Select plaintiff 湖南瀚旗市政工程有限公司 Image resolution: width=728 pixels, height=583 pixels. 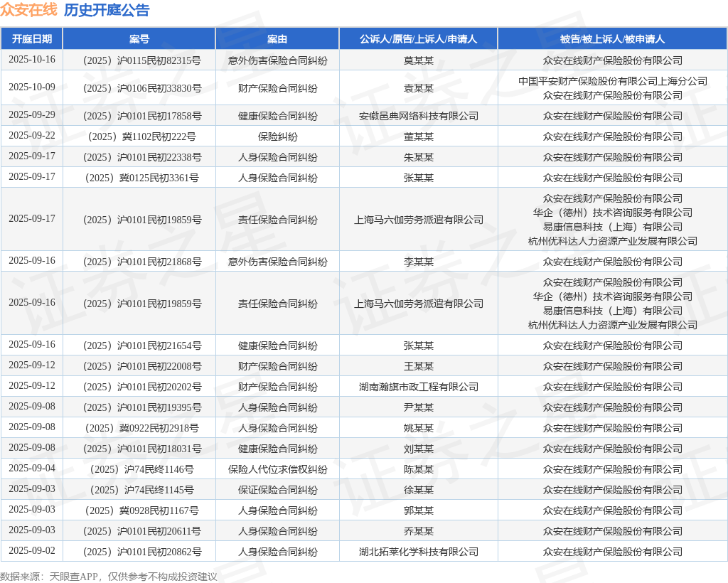point(418,387)
